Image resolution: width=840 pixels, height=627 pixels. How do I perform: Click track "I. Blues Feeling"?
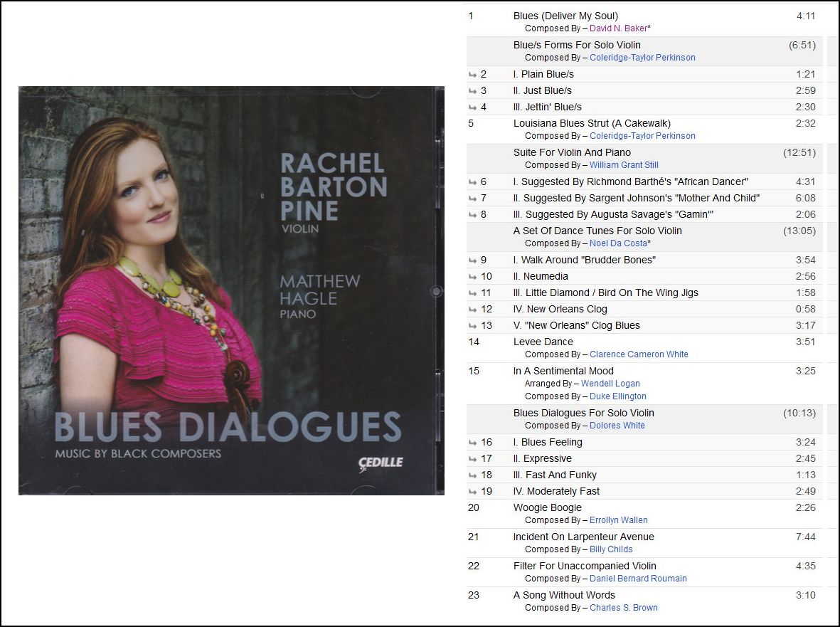click(548, 443)
